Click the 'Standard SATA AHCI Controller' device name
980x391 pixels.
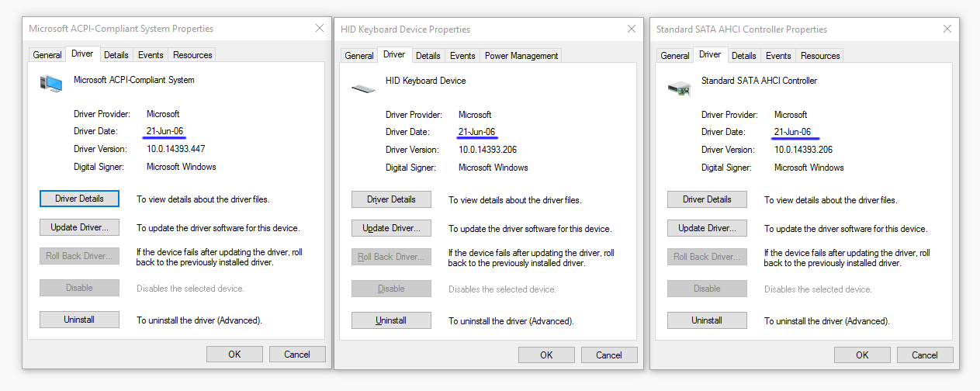(759, 81)
